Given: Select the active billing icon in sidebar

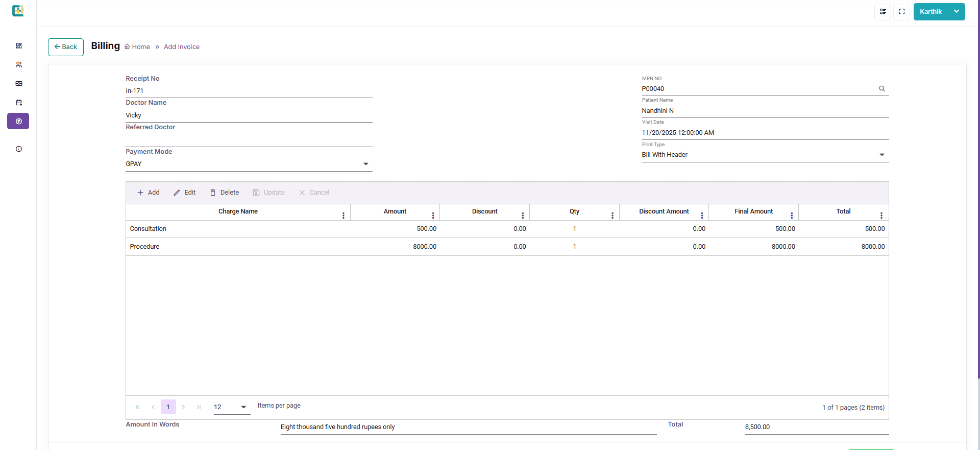Looking at the screenshot, I should (18, 121).
